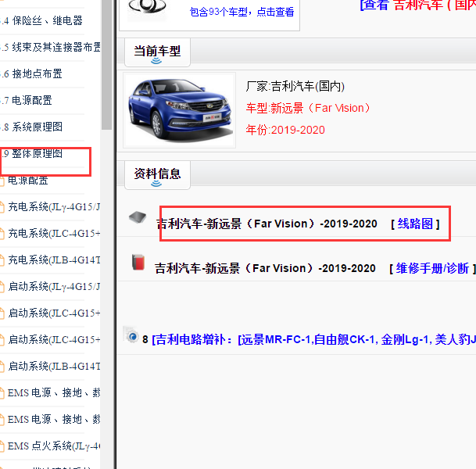Click the document icon beside 启动系统(JLB-4G14T
The image size is (476, 469).
click(2, 367)
